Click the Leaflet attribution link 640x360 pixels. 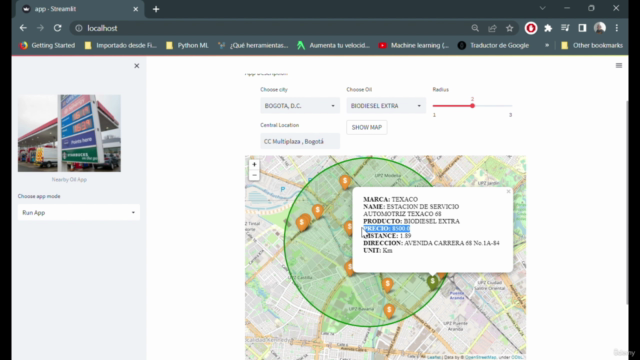434,358
